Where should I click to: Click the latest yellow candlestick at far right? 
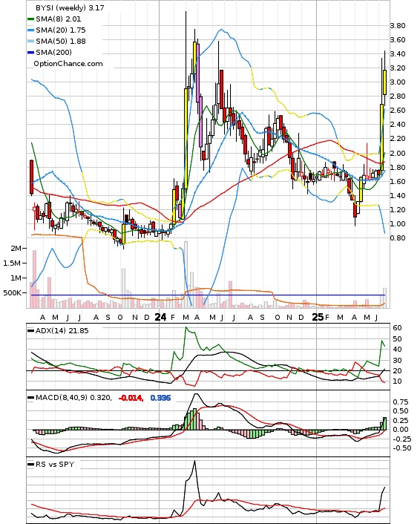click(x=385, y=82)
